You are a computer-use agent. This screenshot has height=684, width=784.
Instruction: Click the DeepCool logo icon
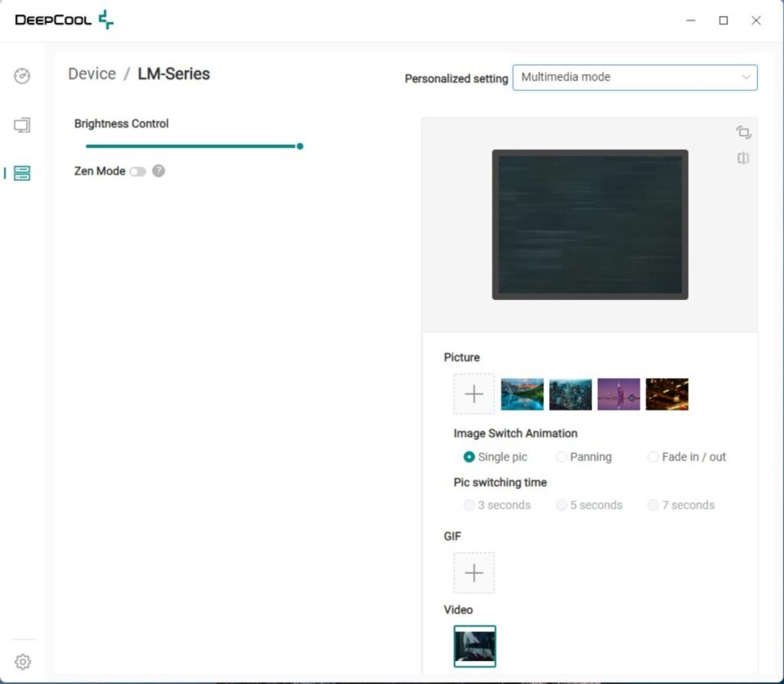[106, 19]
